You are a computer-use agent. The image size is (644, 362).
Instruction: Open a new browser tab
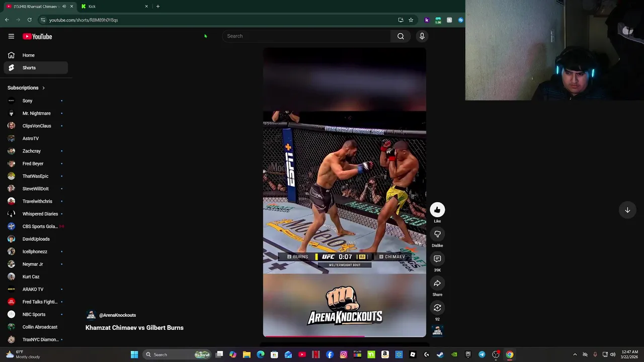[158, 7]
